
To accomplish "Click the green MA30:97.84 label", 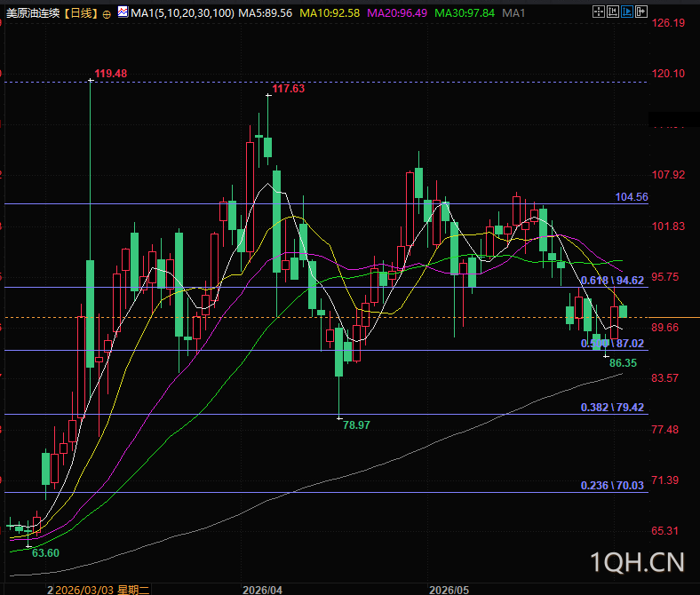I will (x=465, y=13).
